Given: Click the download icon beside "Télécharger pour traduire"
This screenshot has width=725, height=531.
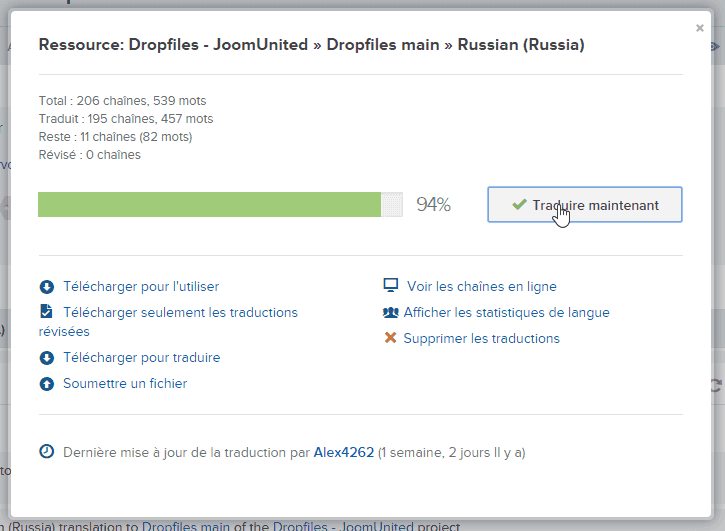Looking at the screenshot, I should [46, 358].
